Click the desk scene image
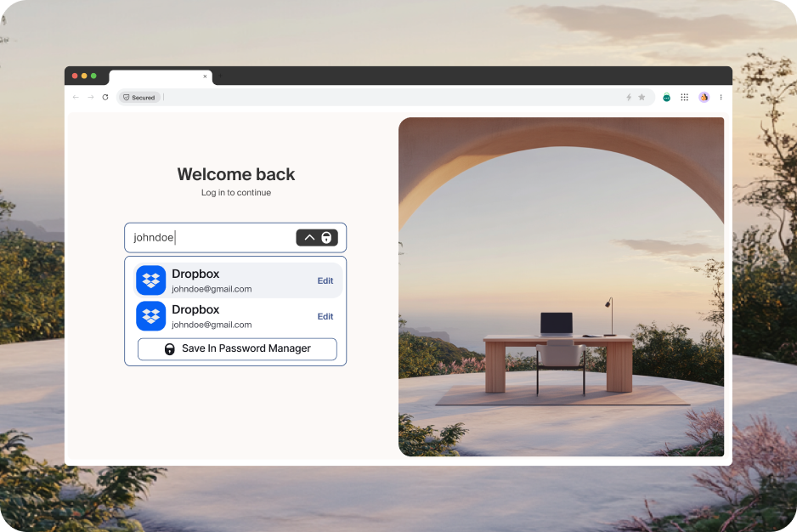Viewport: 797px width, 532px height. pyautogui.click(x=561, y=287)
